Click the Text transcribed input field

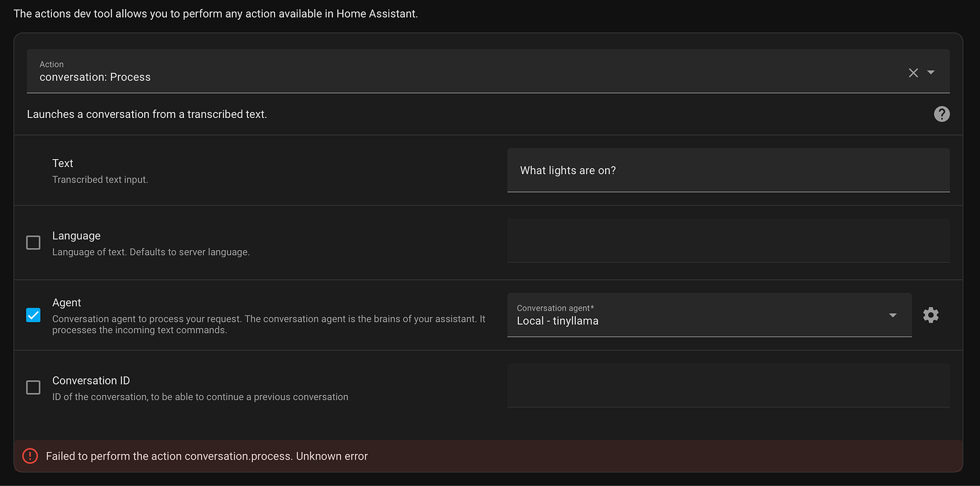tap(728, 170)
